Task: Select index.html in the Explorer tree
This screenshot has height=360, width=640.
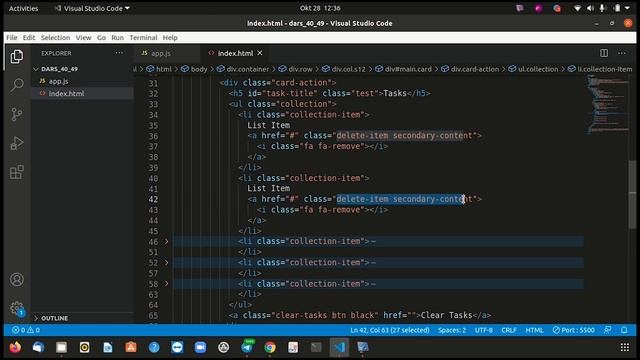Action: (66, 93)
